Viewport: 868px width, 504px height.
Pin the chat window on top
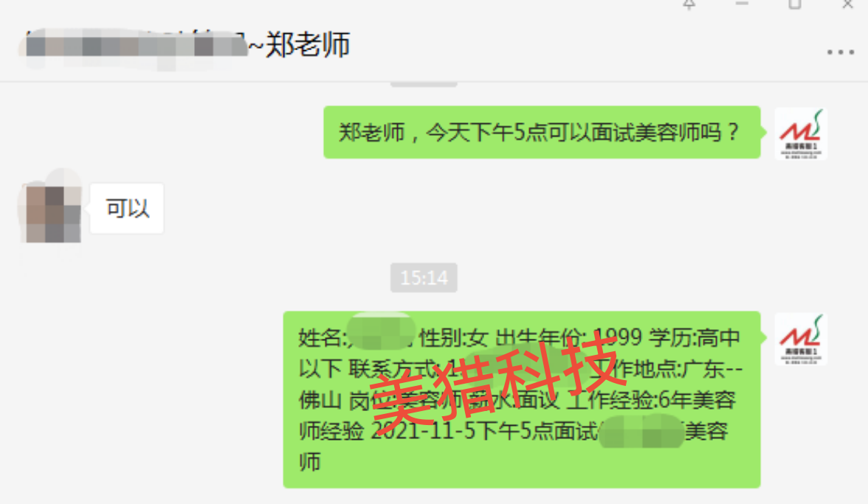pyautogui.click(x=689, y=4)
